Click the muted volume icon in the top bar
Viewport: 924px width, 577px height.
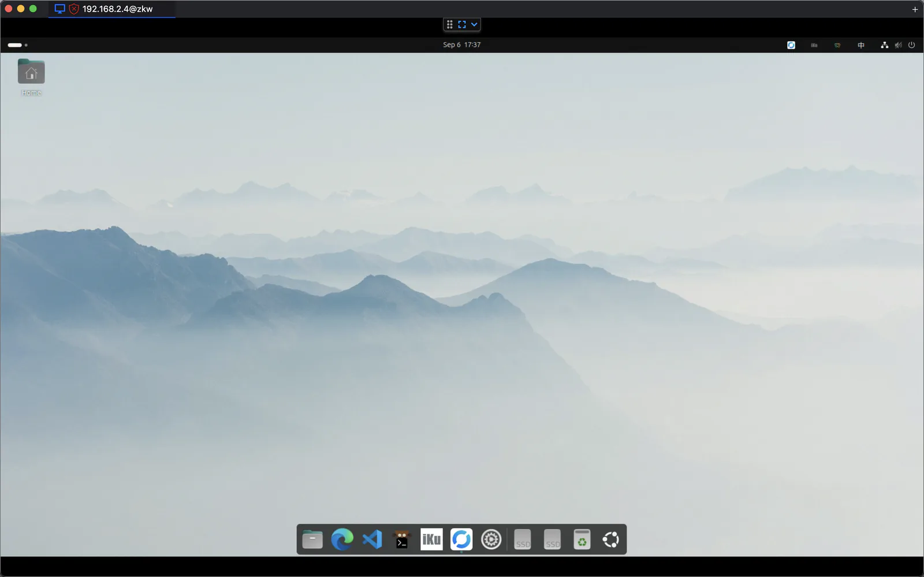898,45
